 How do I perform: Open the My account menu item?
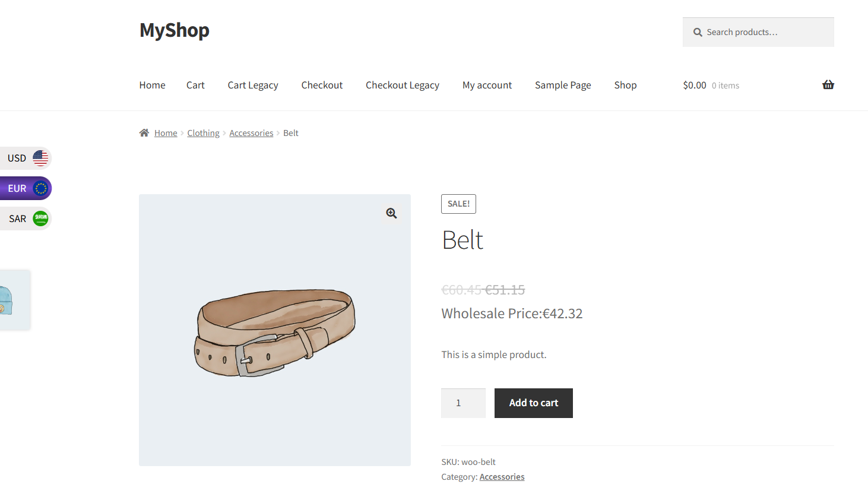point(487,85)
